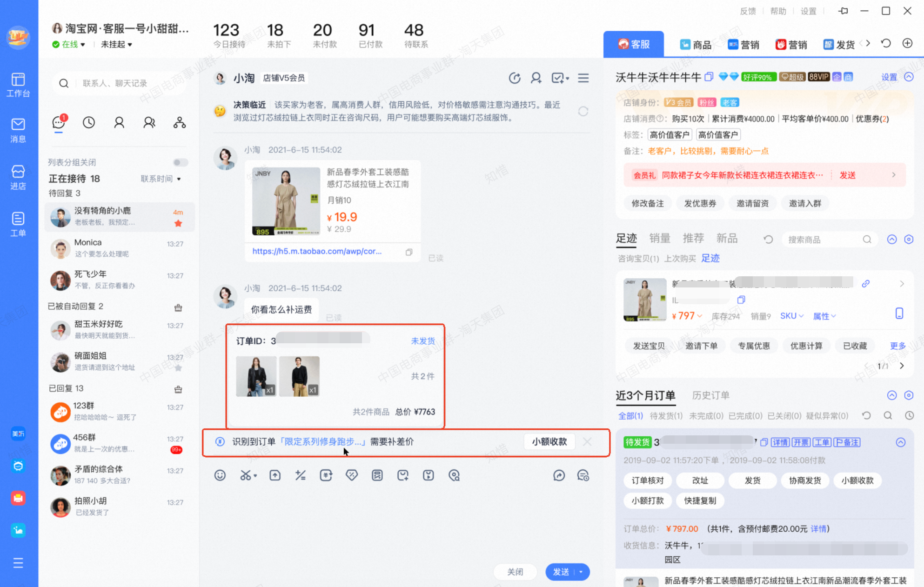Copy the product link with copy icon
Image resolution: width=924 pixels, height=587 pixels.
click(x=409, y=252)
